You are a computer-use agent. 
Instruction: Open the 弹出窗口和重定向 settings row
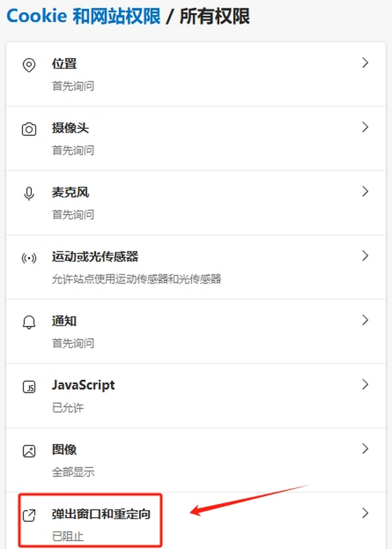pos(365,513)
